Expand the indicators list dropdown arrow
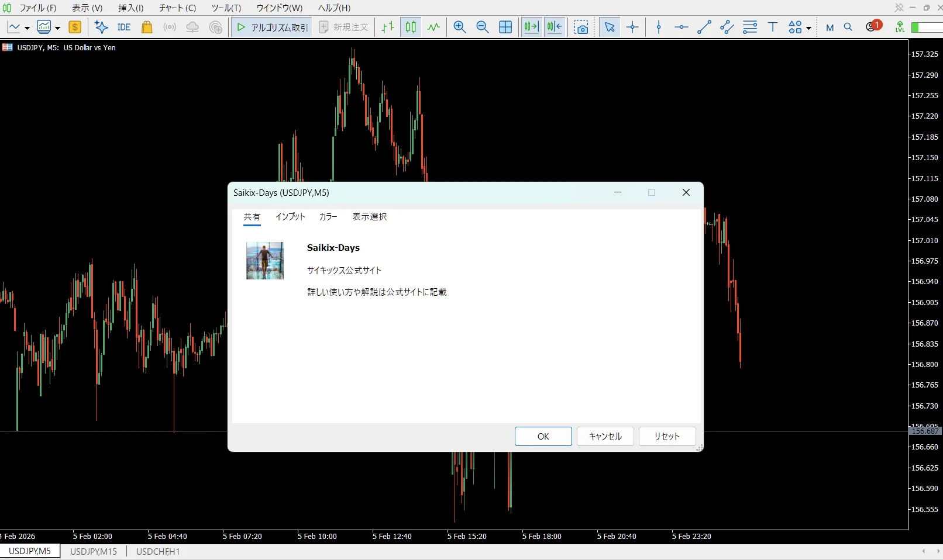The height and width of the screenshot is (560, 943). tap(57, 28)
